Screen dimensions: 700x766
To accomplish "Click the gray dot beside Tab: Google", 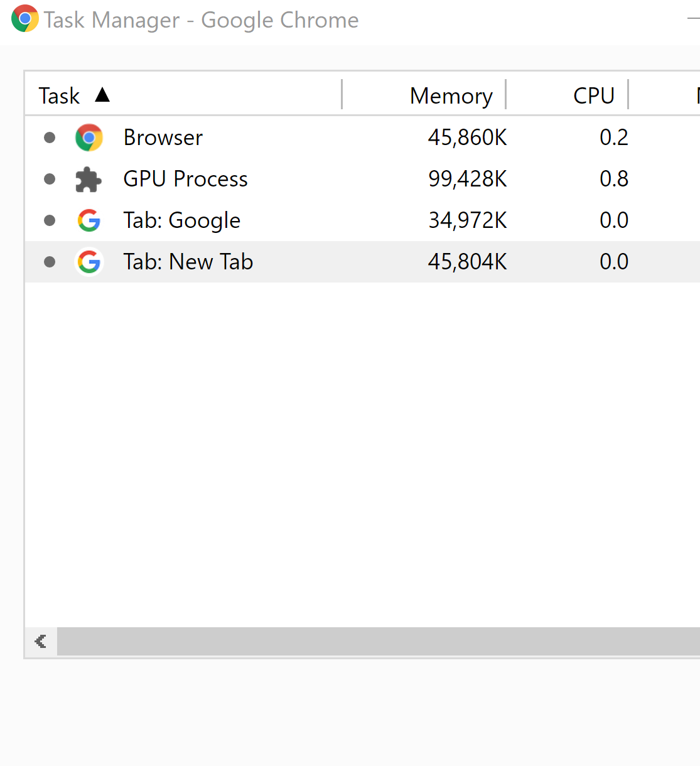I will pos(49,220).
